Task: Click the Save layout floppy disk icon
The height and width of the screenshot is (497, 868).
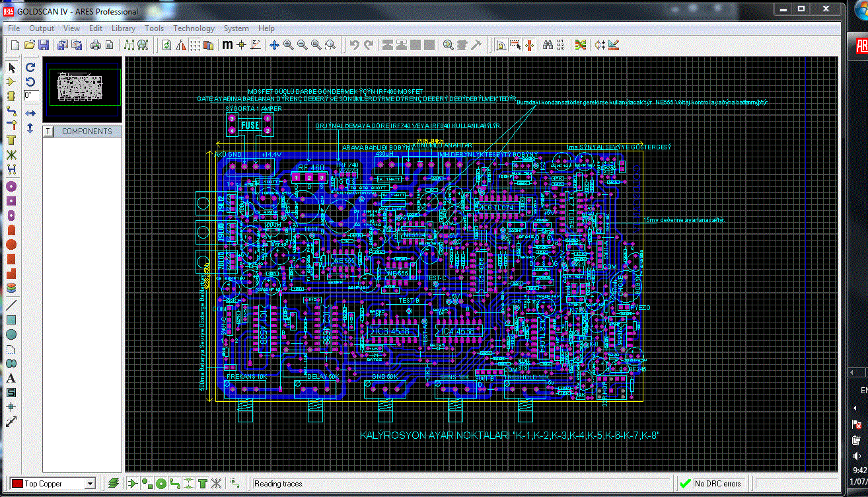Action: point(44,45)
